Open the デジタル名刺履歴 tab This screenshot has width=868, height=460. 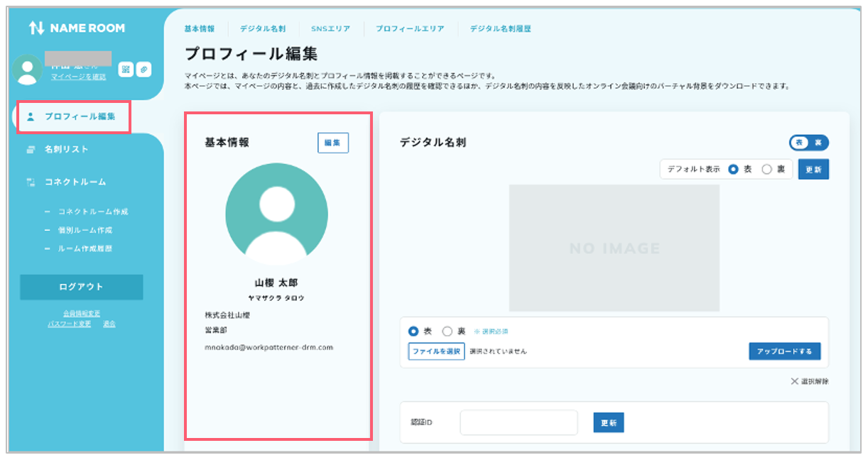pyautogui.click(x=501, y=29)
